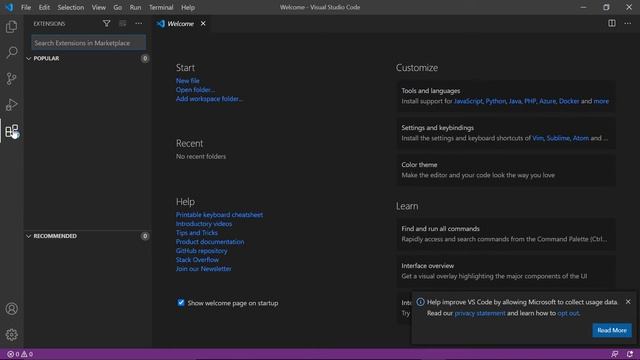Viewport: 640px width, 360px height.
Task: Click the Open folder link
Action: click(196, 90)
